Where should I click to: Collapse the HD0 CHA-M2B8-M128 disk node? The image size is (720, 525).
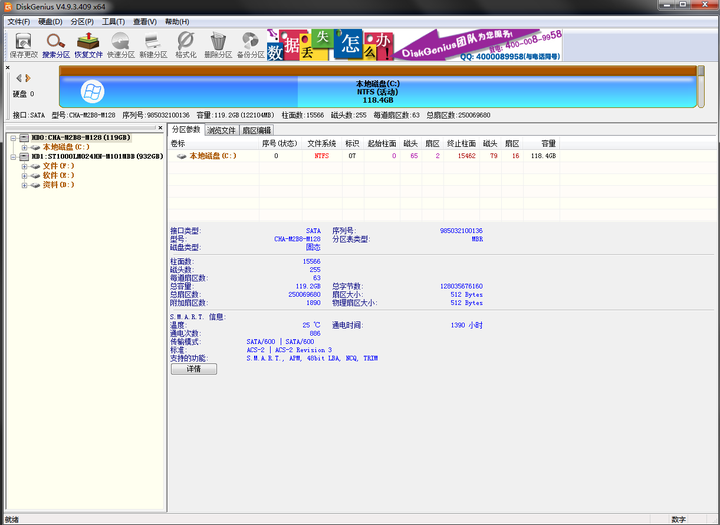13,138
